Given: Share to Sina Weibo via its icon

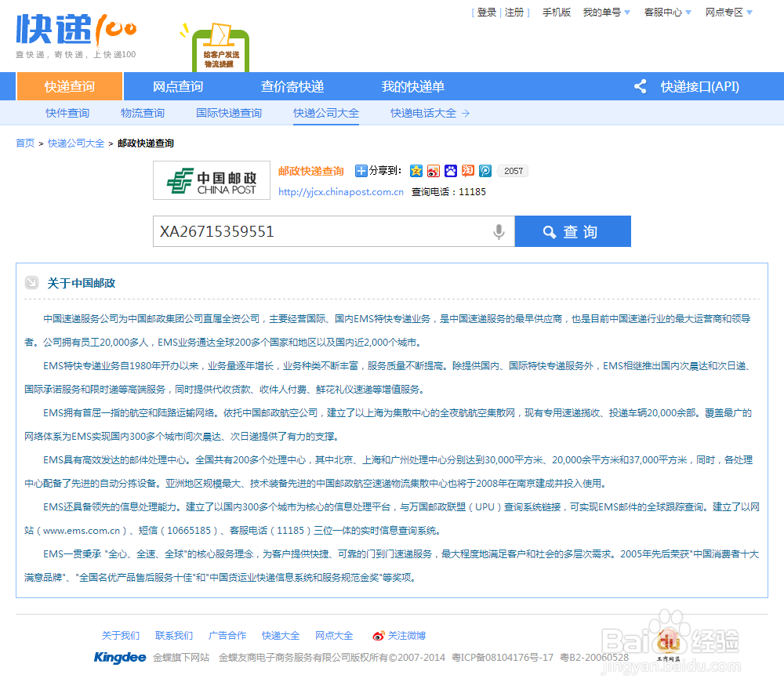Looking at the screenshot, I should [x=434, y=170].
